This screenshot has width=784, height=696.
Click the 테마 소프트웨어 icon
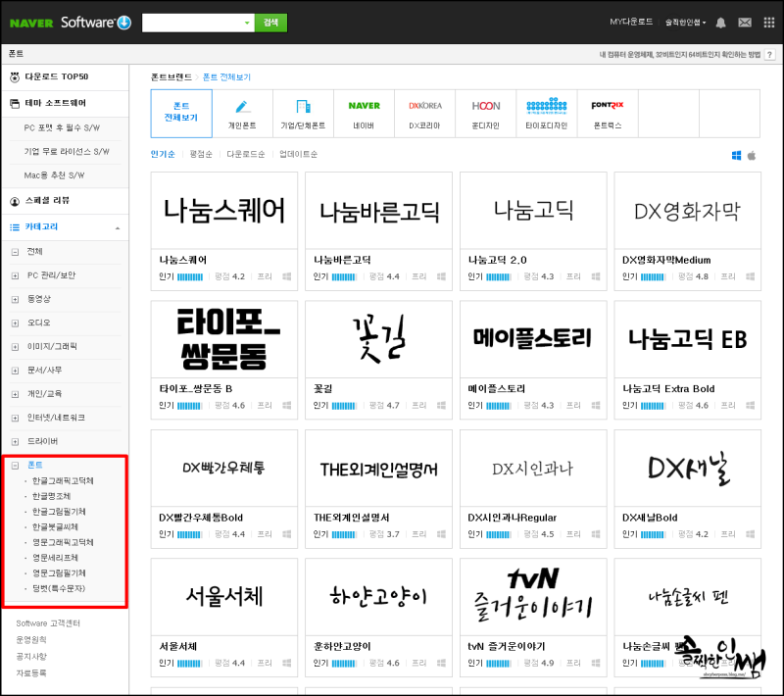point(15,104)
